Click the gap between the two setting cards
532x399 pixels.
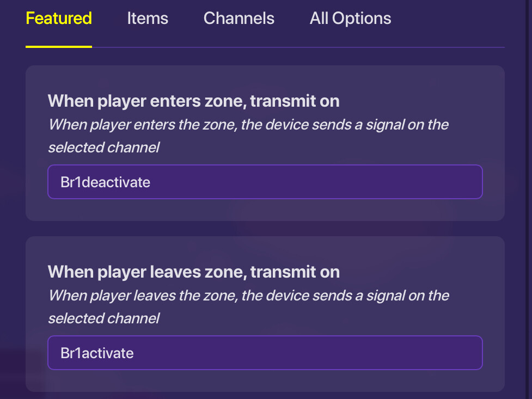[x=265, y=229]
